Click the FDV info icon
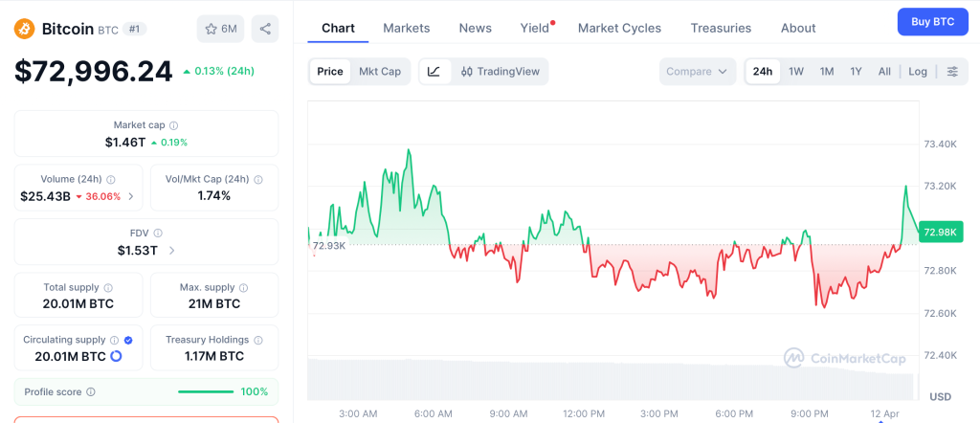The height and width of the screenshot is (423, 980). (158, 233)
